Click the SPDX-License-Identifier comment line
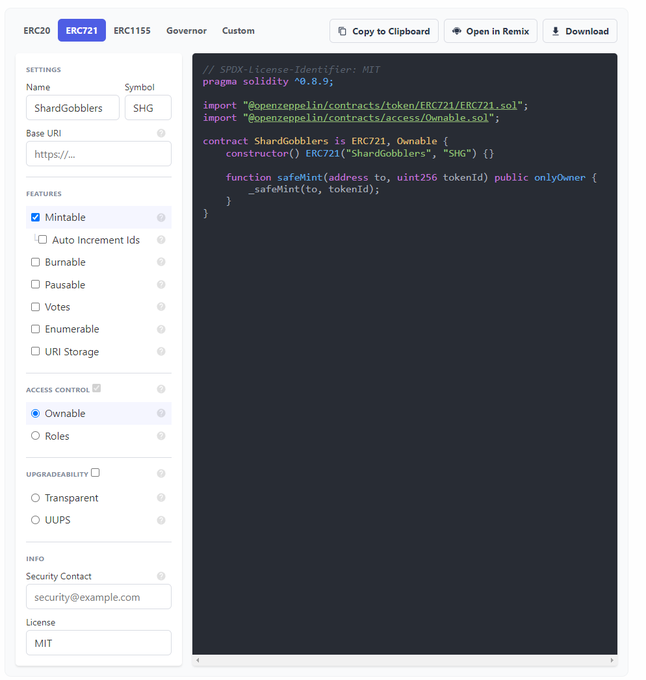 (291, 69)
